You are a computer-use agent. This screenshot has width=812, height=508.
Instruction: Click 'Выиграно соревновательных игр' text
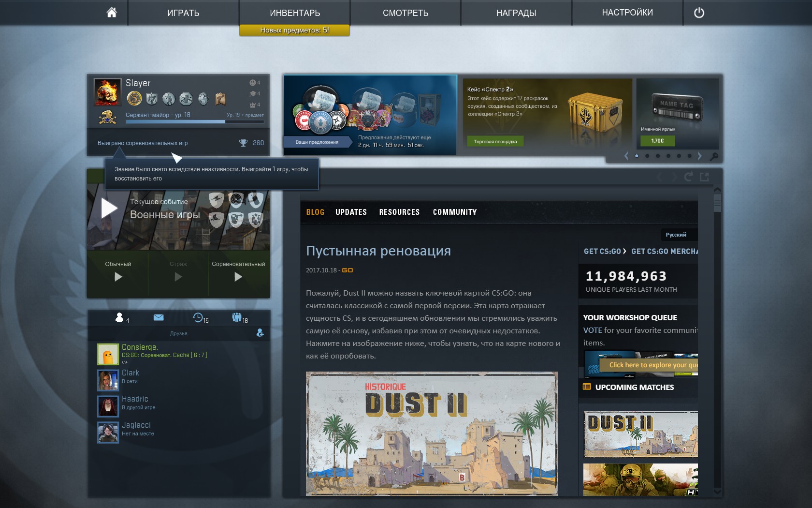click(x=143, y=143)
